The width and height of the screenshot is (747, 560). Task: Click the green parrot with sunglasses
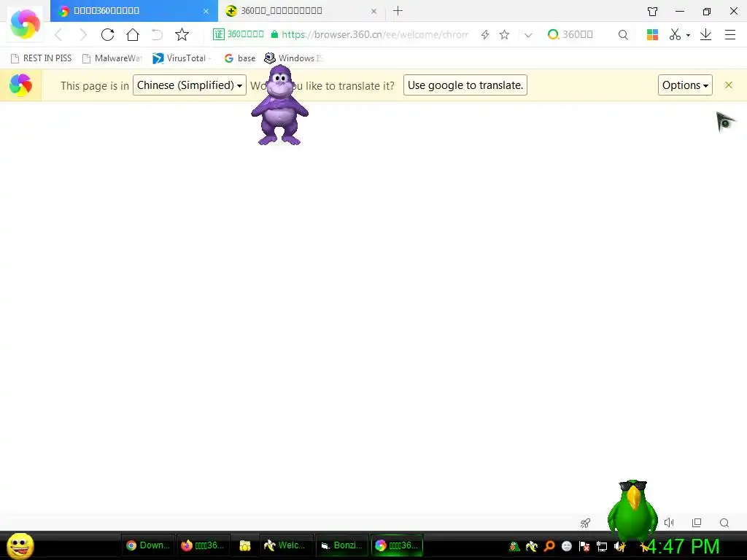633,510
